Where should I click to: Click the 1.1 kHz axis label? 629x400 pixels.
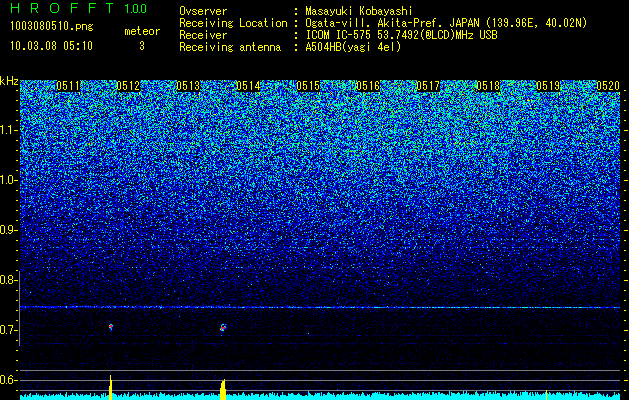[6, 130]
